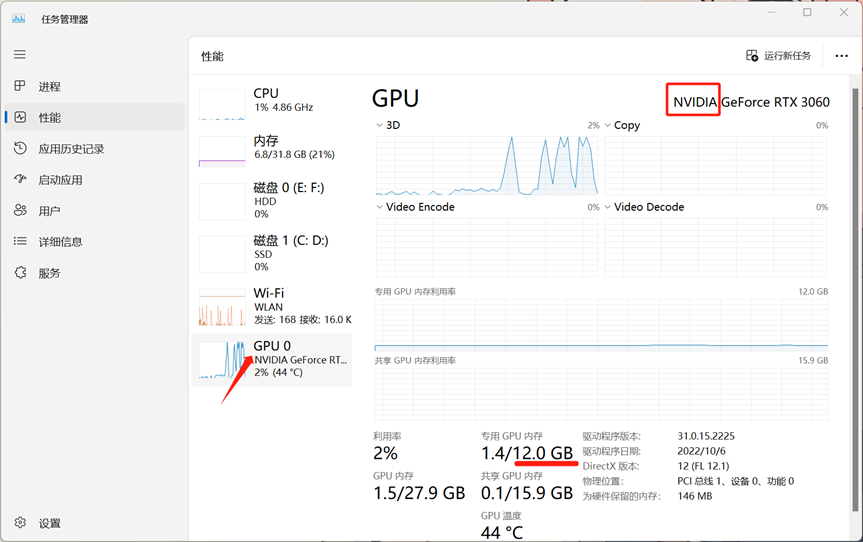
Task: Click driver date 2022/10/6
Action: (x=701, y=451)
